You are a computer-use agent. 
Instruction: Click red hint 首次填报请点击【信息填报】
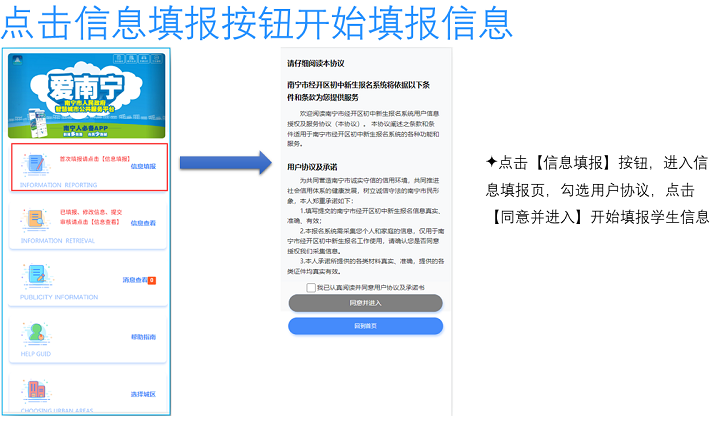[95, 159]
